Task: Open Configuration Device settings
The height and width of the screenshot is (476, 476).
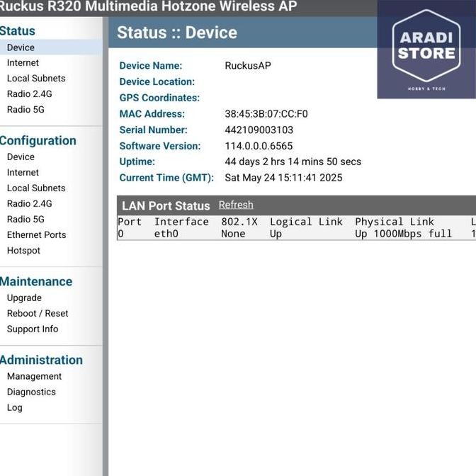Action: click(x=21, y=157)
